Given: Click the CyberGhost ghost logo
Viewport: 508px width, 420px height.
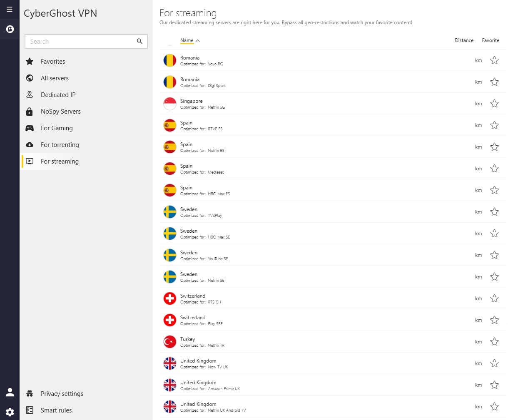Looking at the screenshot, I should point(9,29).
